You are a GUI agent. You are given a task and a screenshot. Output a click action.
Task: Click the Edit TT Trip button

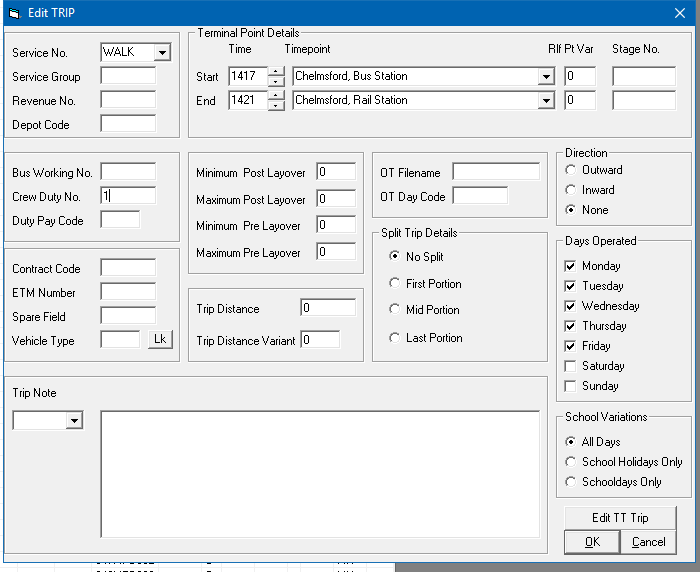point(619,517)
